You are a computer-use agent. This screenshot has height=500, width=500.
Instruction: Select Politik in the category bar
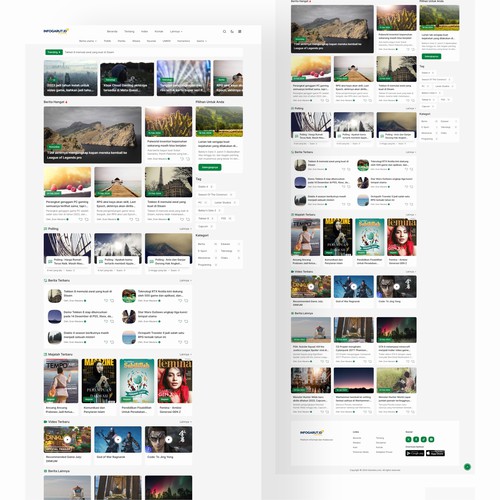(x=107, y=41)
